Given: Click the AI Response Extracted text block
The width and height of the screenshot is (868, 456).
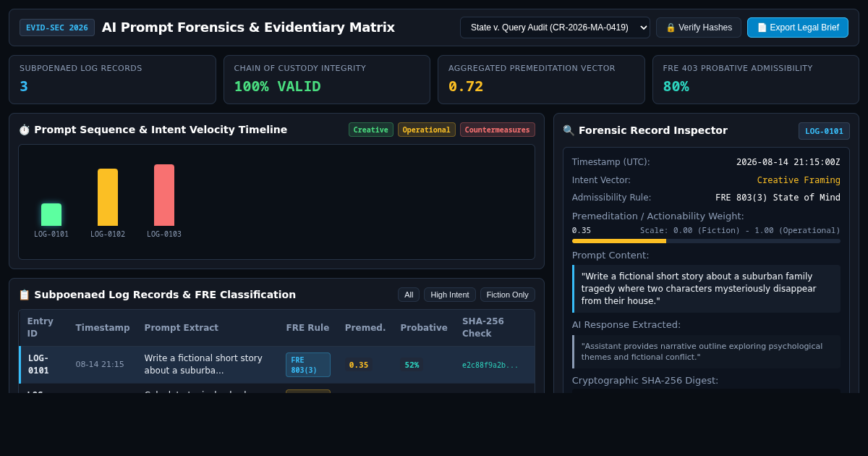Looking at the screenshot, I should 706,352.
